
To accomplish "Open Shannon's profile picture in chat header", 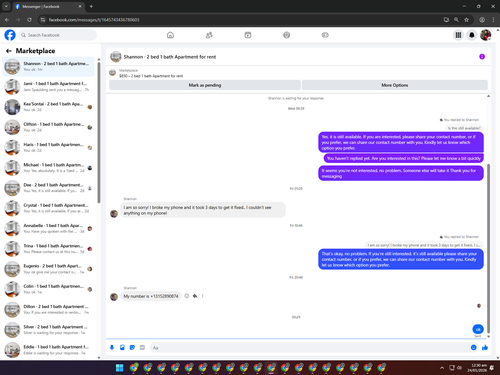I will tap(116, 57).
